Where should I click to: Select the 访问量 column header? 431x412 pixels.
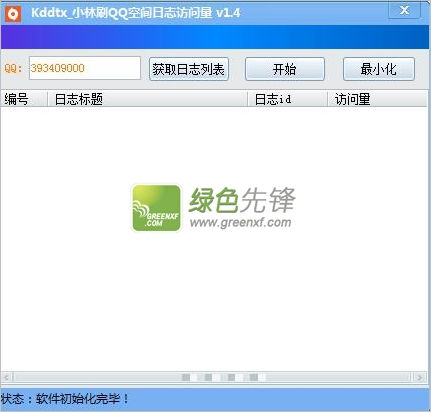pyautogui.click(x=378, y=99)
